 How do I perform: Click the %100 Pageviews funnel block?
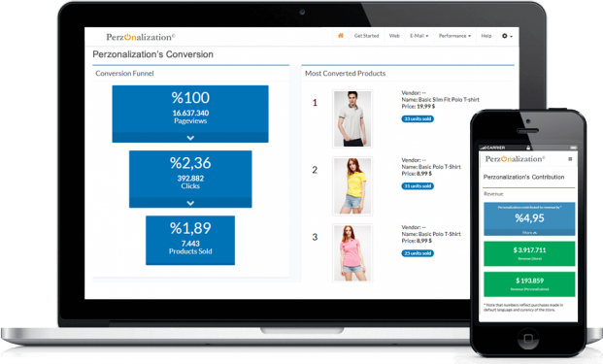coord(190,114)
